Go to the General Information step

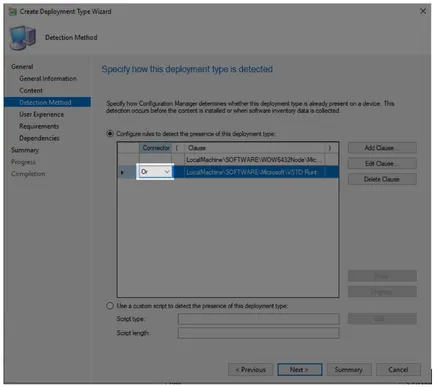[48, 79]
